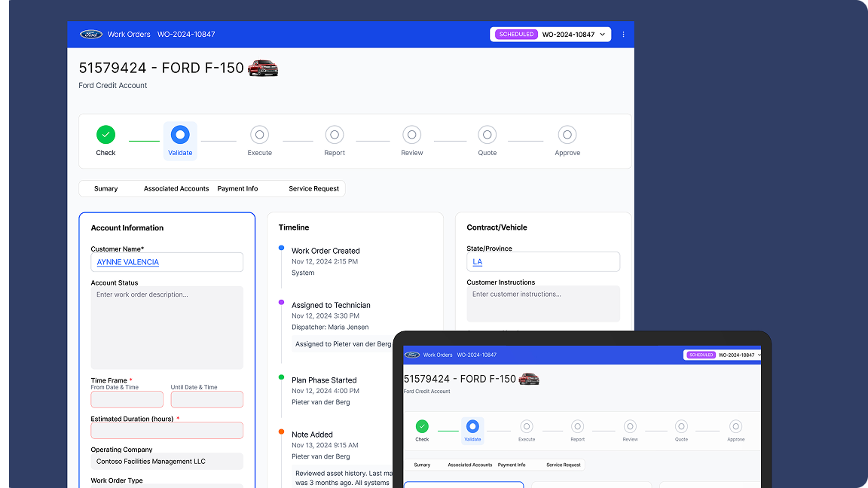Open the three-dot more options menu
Image resolution: width=868 pixels, height=488 pixels.
tap(623, 35)
